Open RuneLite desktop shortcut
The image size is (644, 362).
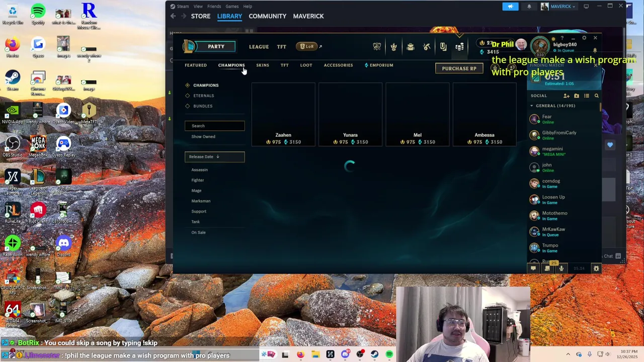[13, 213]
